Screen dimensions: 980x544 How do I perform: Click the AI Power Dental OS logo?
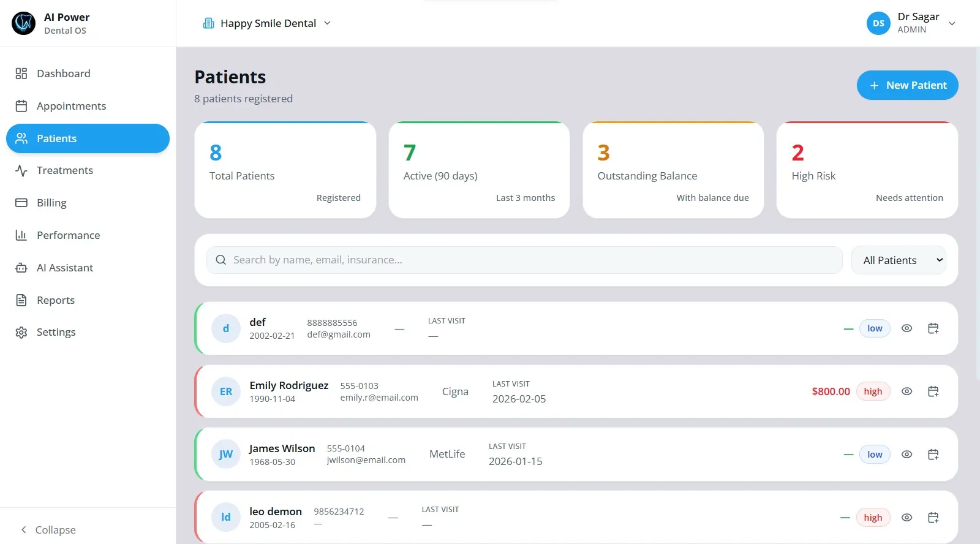point(24,23)
